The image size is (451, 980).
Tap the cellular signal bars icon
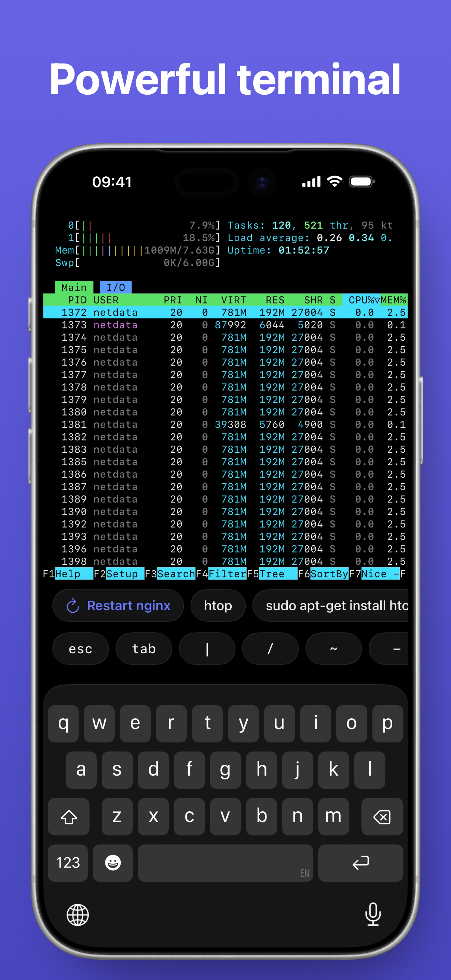click(x=312, y=182)
